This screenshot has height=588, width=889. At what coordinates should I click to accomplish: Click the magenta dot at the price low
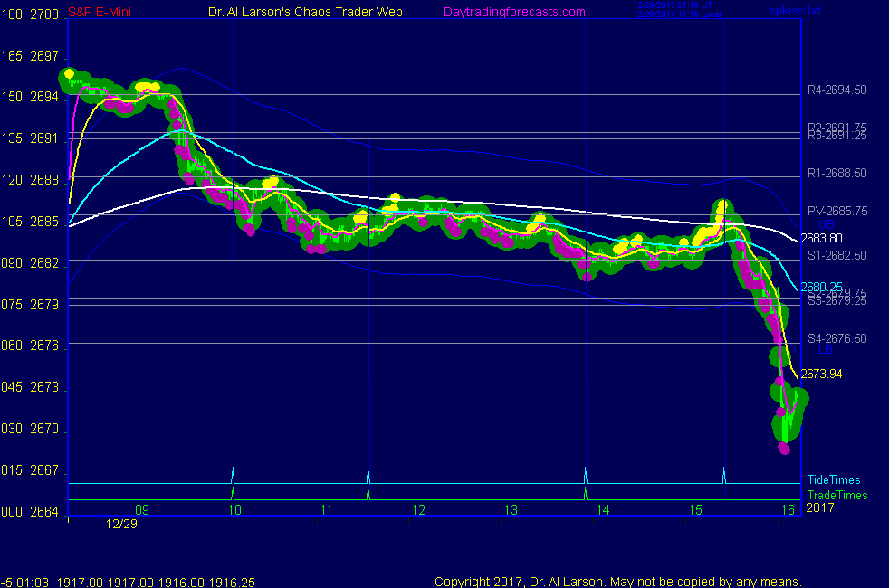pyautogui.click(x=784, y=449)
